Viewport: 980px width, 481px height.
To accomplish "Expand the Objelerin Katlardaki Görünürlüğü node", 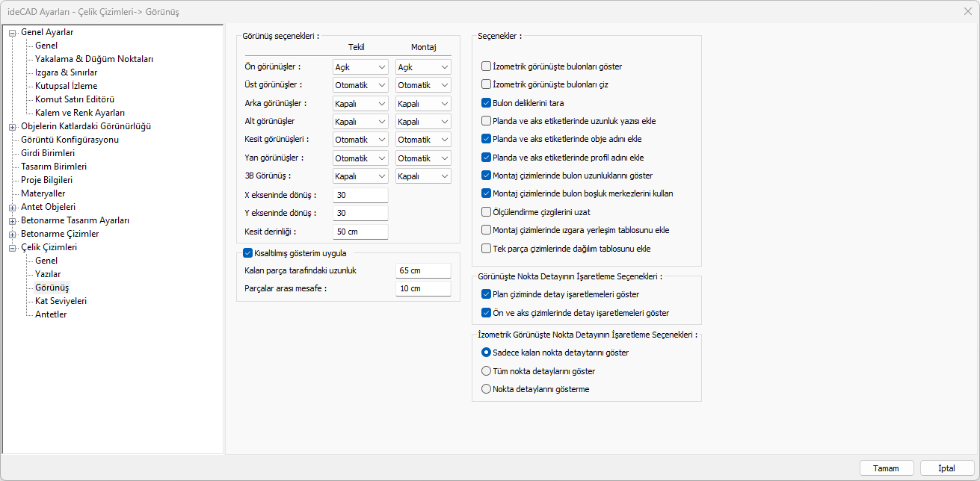I will point(13,126).
